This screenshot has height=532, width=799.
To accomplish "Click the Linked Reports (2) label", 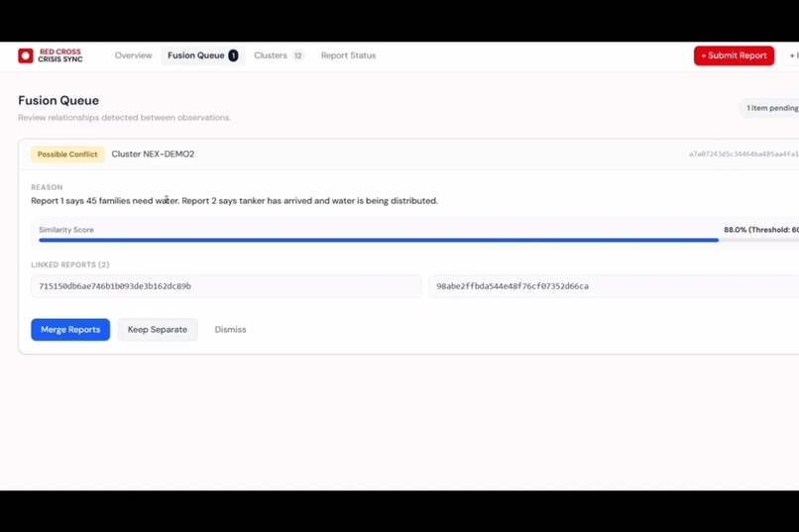I will click(70, 265).
